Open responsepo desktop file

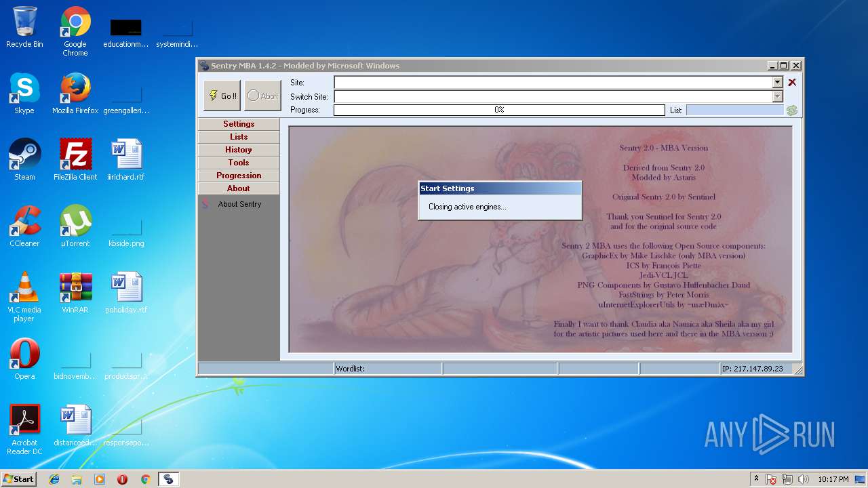click(126, 432)
